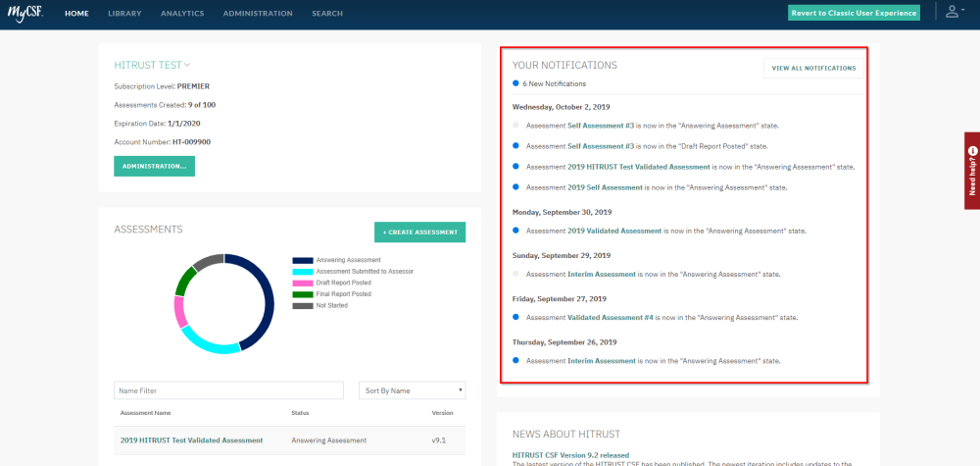This screenshot has height=466, width=980.
Task: Open 2019 HITRUST Test Validated Assessment notification link
Action: [639, 167]
